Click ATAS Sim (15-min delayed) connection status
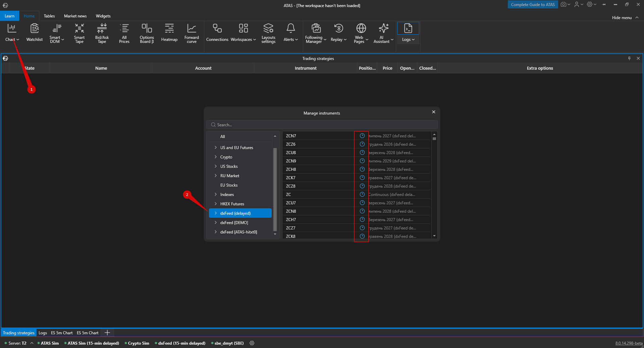Viewport: 644px width, 348px height. [92, 343]
